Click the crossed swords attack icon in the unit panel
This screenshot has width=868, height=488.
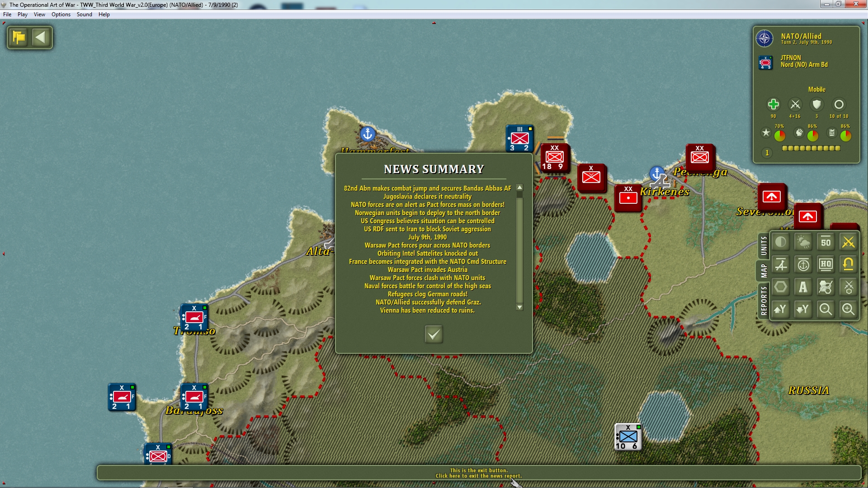click(795, 104)
